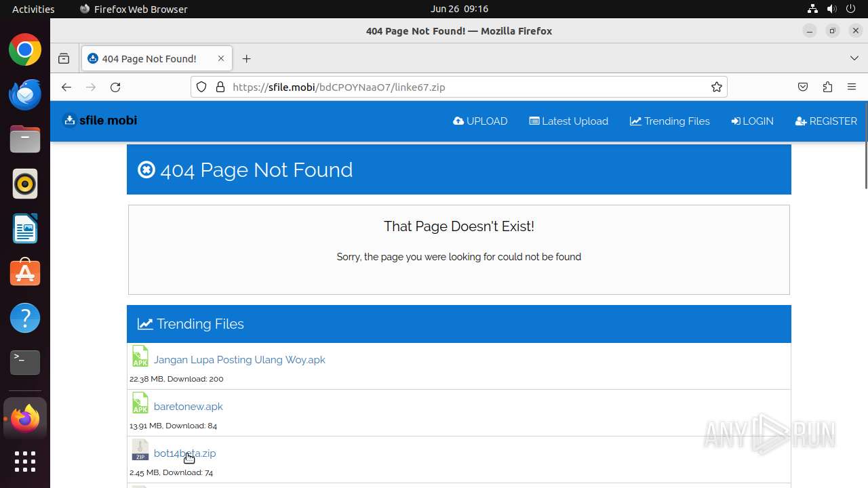This screenshot has height=488, width=868.
Task: Open Firefox application hamburger menu
Action: point(852,87)
